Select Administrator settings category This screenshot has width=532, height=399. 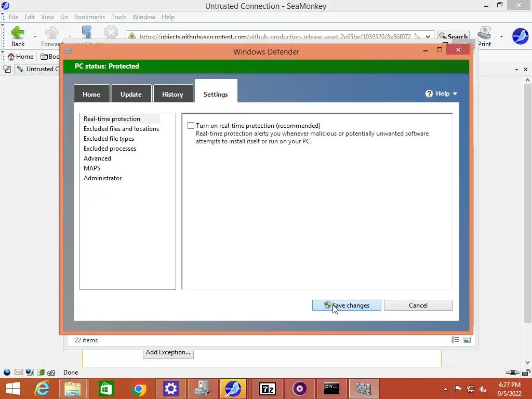(102, 178)
